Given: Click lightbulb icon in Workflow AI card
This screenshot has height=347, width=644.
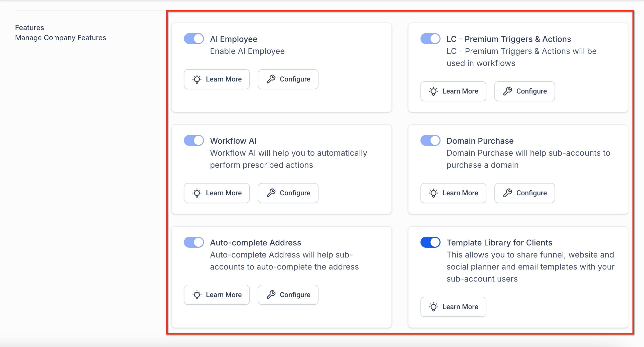Looking at the screenshot, I should [197, 193].
